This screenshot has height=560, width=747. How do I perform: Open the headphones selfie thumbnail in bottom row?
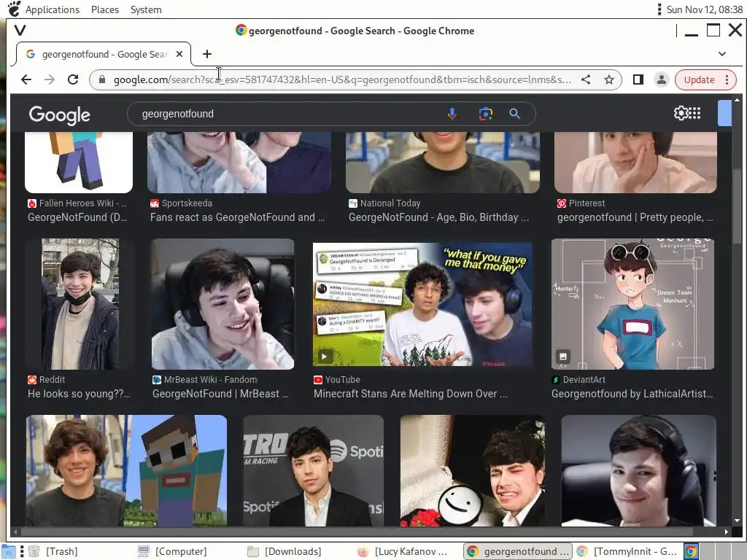click(638, 470)
